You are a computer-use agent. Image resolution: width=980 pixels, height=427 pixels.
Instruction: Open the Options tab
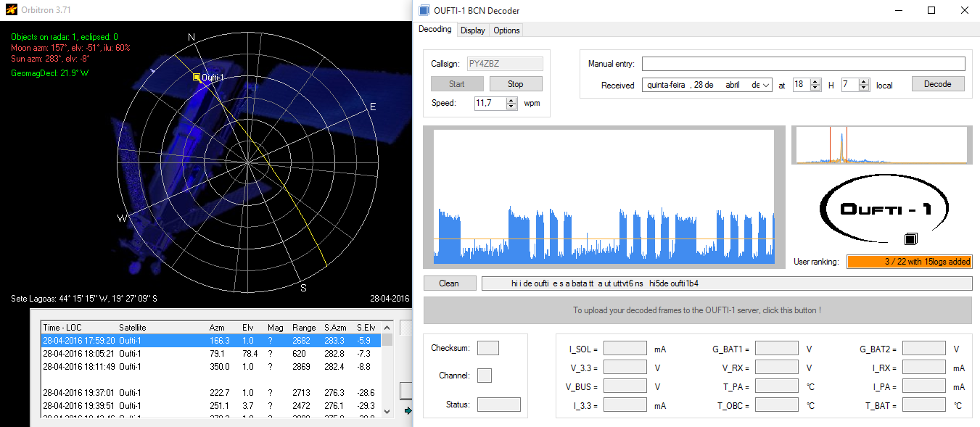pyautogui.click(x=506, y=30)
